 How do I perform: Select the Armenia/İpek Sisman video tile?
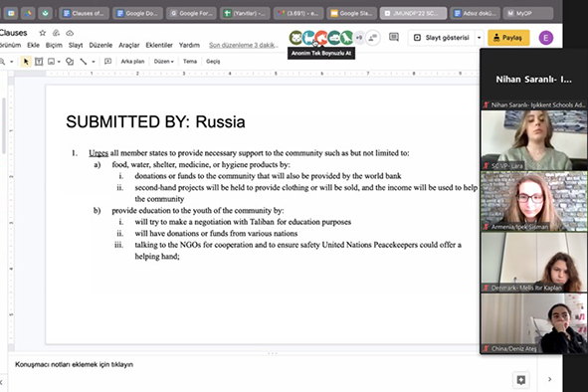[534, 201]
